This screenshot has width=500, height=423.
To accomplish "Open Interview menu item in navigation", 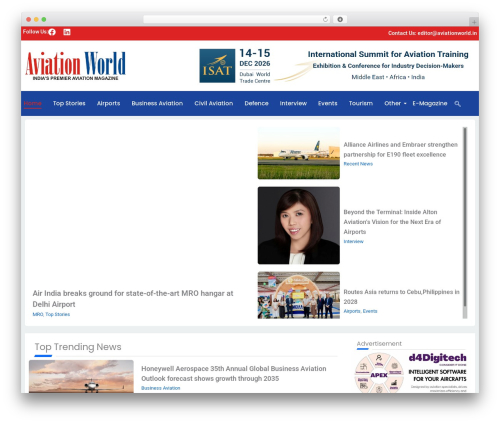I will pyautogui.click(x=293, y=103).
